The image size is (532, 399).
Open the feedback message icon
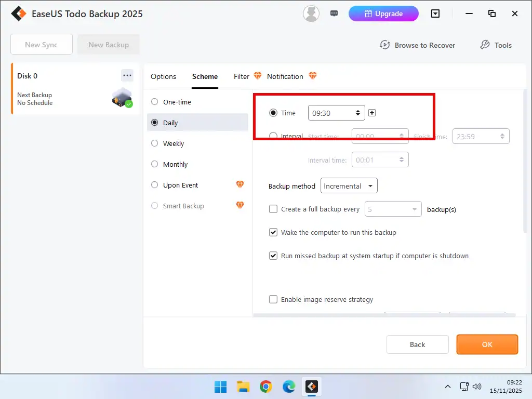pyautogui.click(x=334, y=14)
